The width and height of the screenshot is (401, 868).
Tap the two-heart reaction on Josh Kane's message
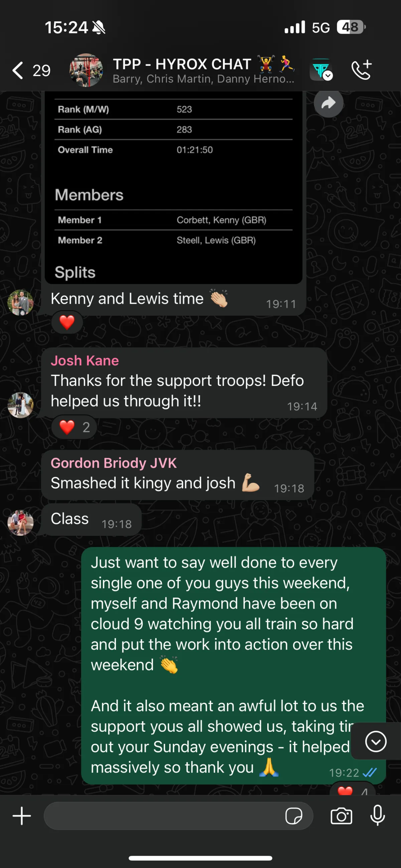(x=74, y=427)
